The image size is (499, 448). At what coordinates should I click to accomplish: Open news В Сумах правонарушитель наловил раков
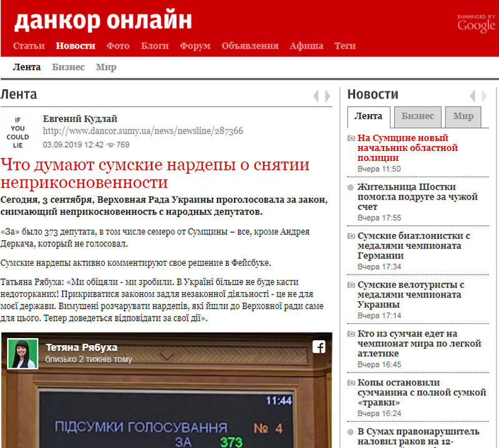(418, 437)
